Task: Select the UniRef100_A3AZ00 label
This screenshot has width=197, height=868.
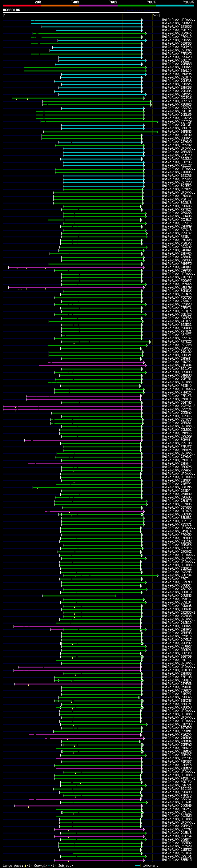Action: point(177,735)
